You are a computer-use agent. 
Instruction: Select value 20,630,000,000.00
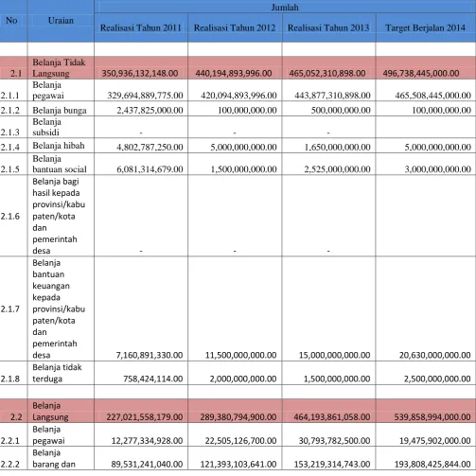435,355
